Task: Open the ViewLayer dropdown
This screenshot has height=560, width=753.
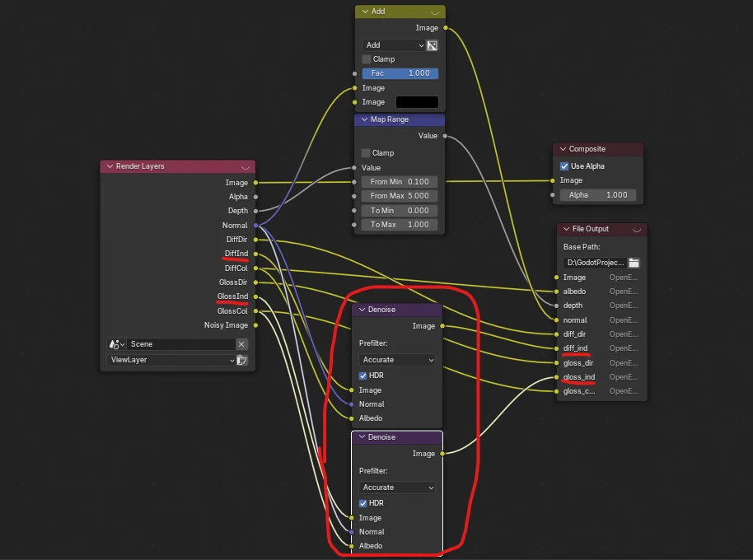Action: (172, 360)
